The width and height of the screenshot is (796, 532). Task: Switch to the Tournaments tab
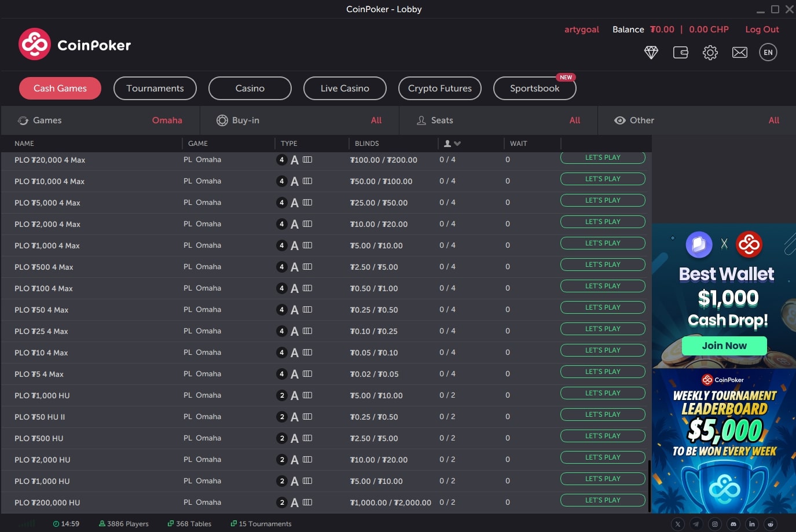pyautogui.click(x=155, y=89)
